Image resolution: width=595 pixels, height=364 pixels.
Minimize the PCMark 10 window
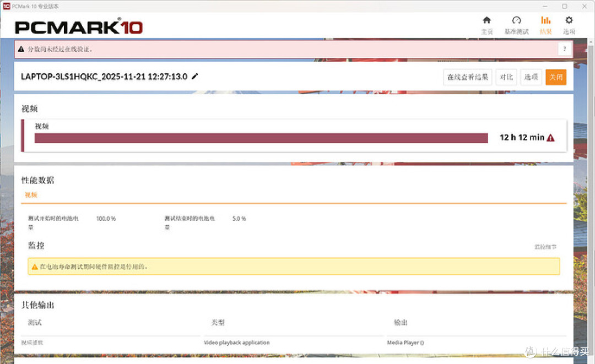(545, 6)
